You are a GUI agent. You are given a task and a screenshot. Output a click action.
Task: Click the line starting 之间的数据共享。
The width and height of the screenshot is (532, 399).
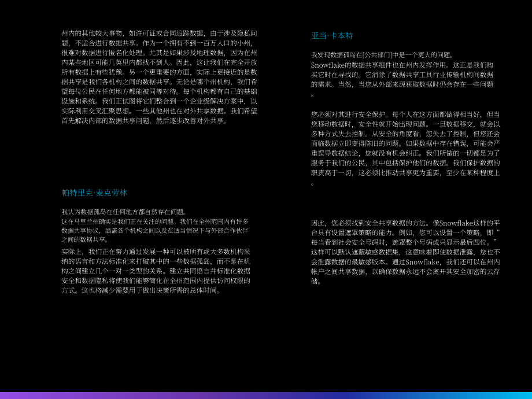coord(85,239)
